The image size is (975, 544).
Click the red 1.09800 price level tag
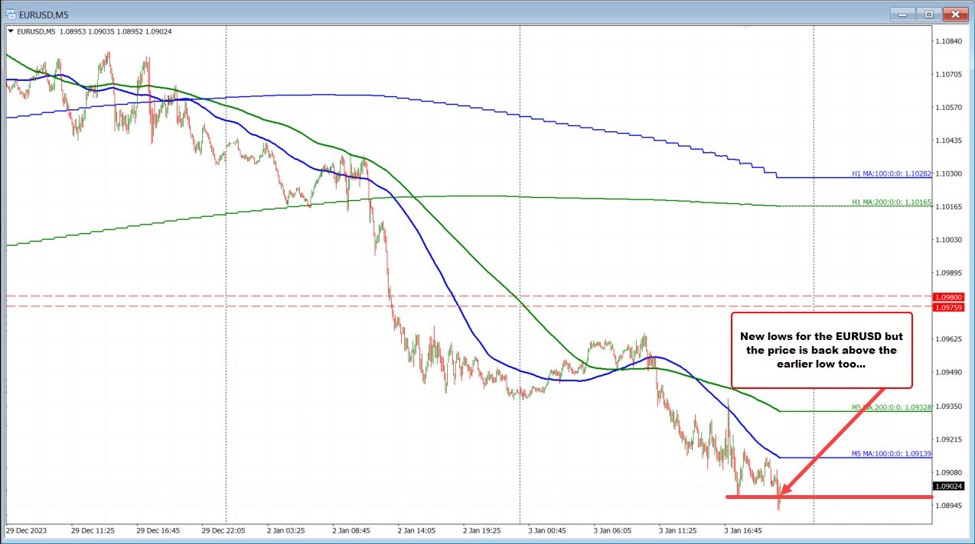click(x=949, y=297)
